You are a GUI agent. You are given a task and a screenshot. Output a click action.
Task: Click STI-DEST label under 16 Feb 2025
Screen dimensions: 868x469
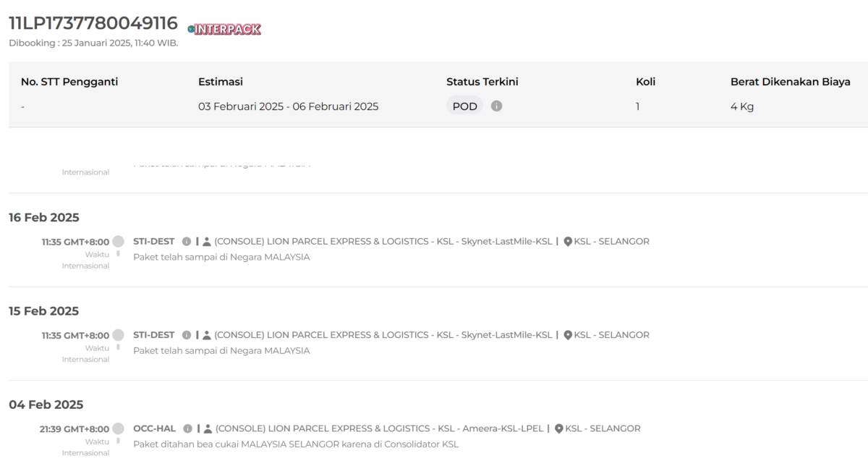click(x=154, y=241)
